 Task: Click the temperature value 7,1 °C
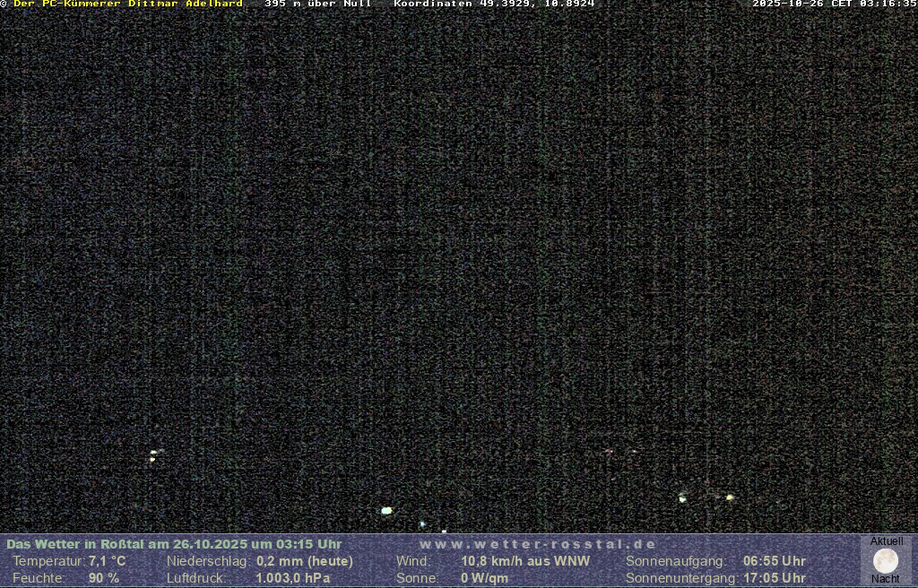coord(107,561)
